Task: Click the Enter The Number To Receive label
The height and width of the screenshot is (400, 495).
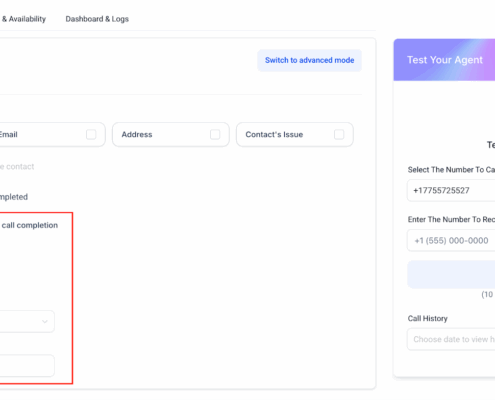Action: [451, 219]
